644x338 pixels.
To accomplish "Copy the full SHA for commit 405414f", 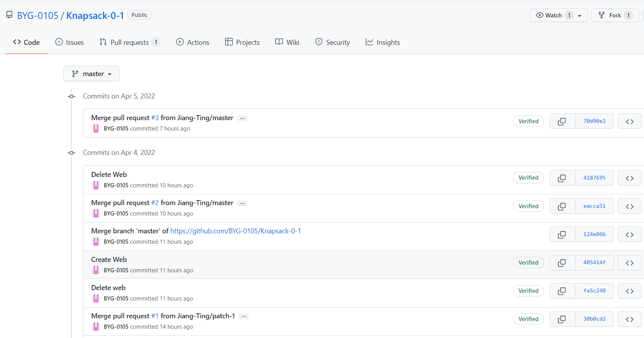I will [x=562, y=263].
